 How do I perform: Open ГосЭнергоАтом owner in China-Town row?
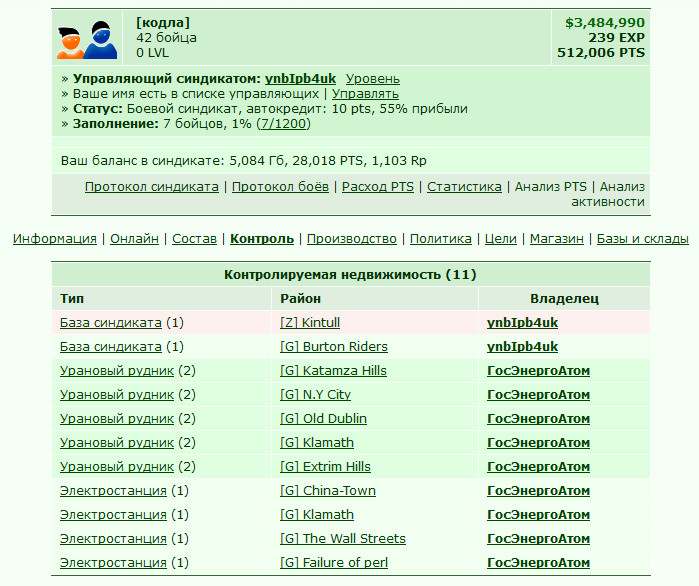coord(539,491)
